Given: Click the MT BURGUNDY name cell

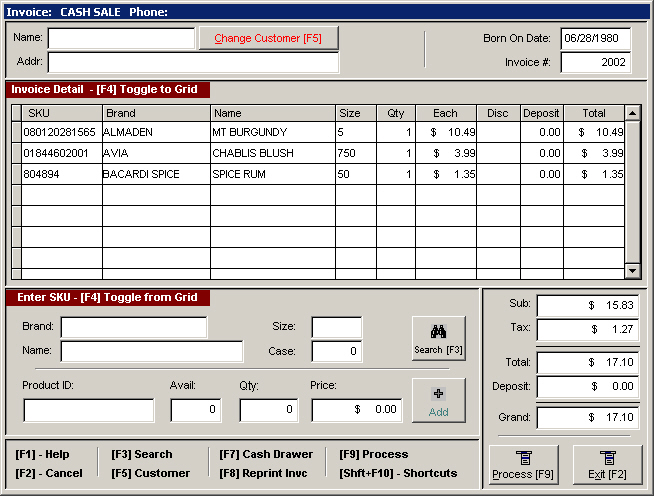Looking at the screenshot, I should 273,132.
